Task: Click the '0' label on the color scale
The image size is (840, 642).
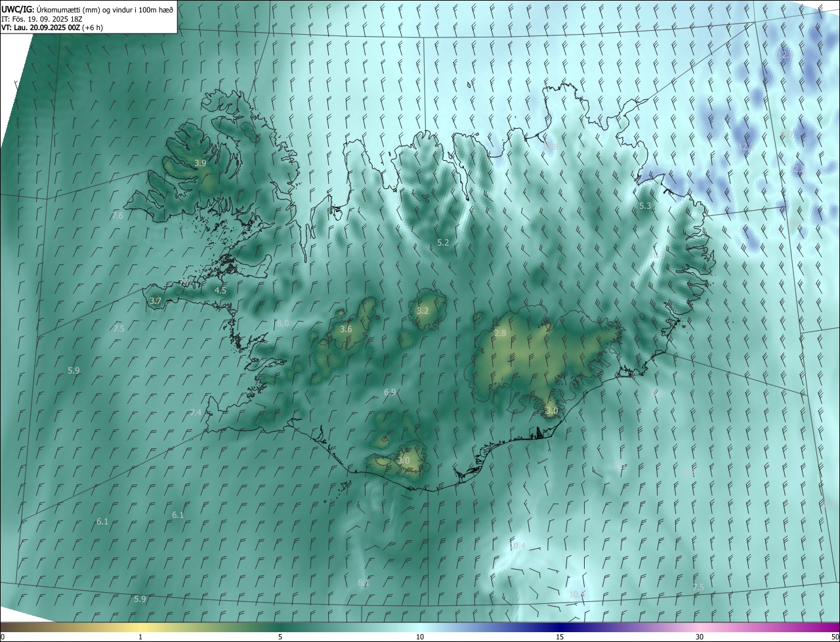Action: point(3,637)
